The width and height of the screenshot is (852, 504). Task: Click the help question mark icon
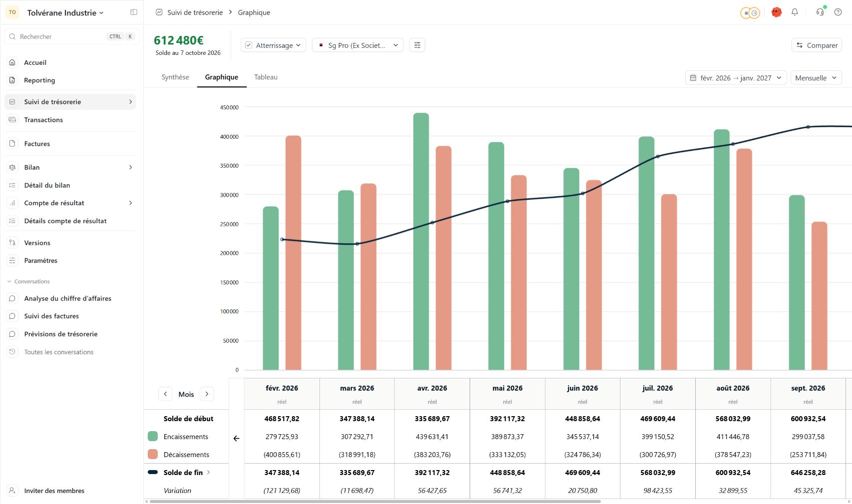tap(838, 12)
